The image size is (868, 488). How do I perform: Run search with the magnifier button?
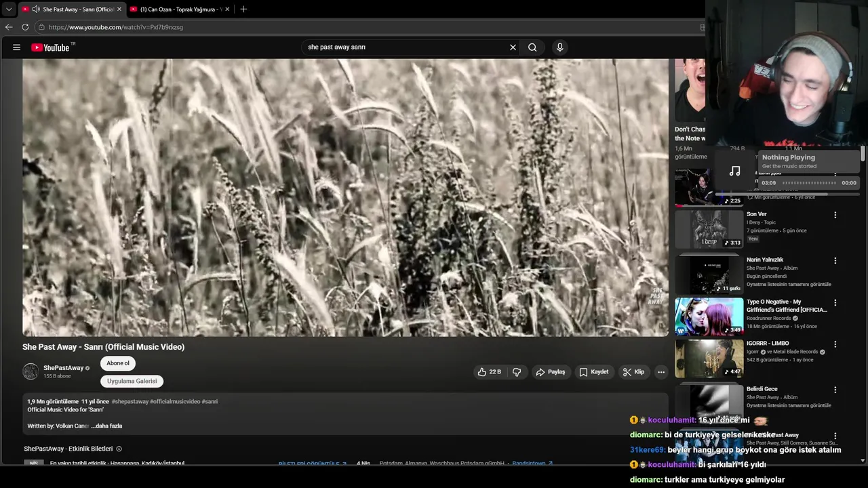click(532, 47)
